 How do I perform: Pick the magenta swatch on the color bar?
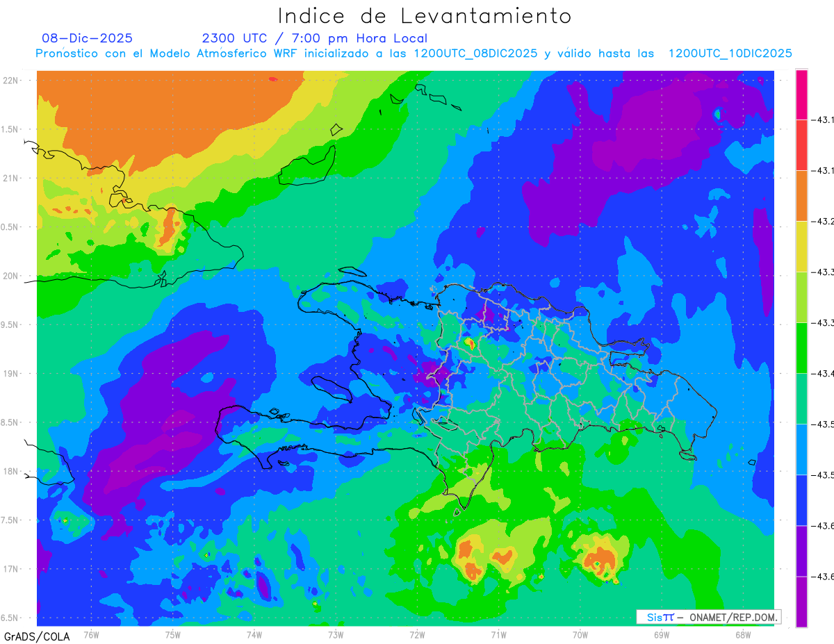[x=801, y=94]
